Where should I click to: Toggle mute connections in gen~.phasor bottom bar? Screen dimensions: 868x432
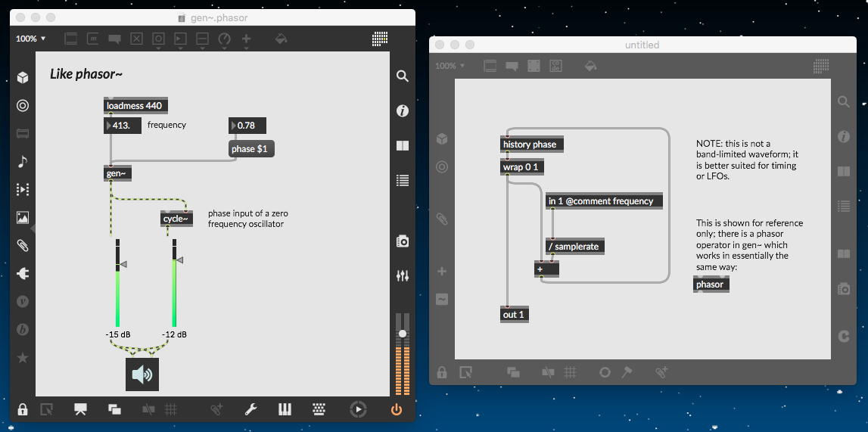click(x=148, y=409)
